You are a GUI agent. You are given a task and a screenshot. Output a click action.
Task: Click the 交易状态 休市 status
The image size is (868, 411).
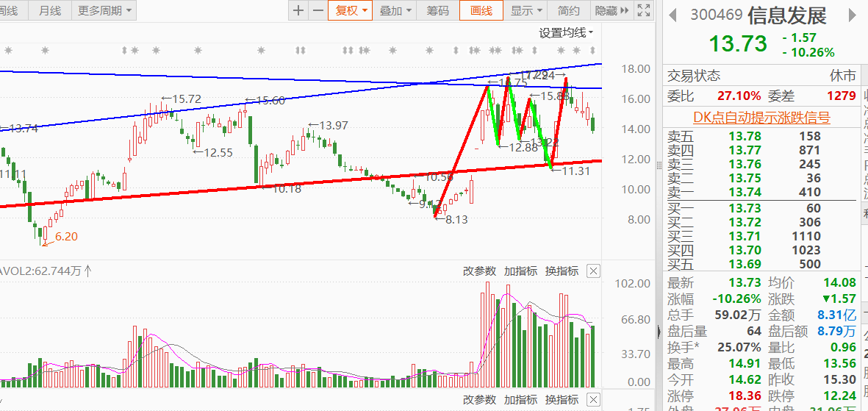[x=842, y=75]
